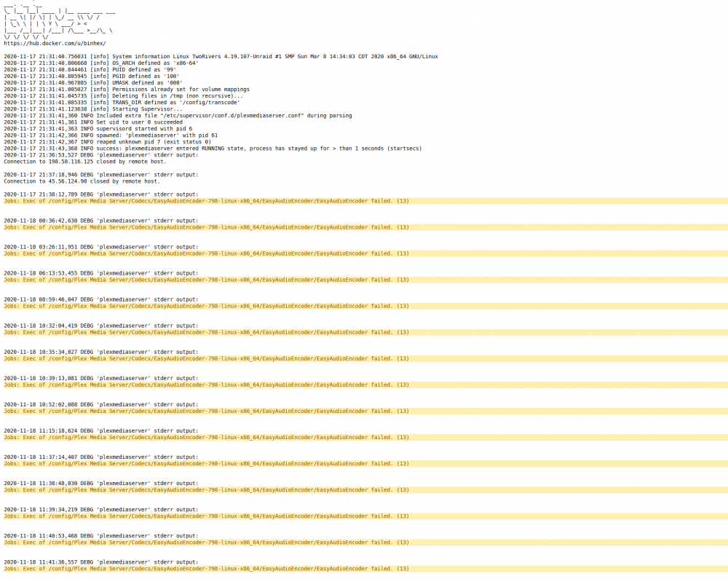This screenshot has height=579, width=728.
Task: Select the 03:26:11,951 DEBG stderr line
Action: tap(100, 247)
